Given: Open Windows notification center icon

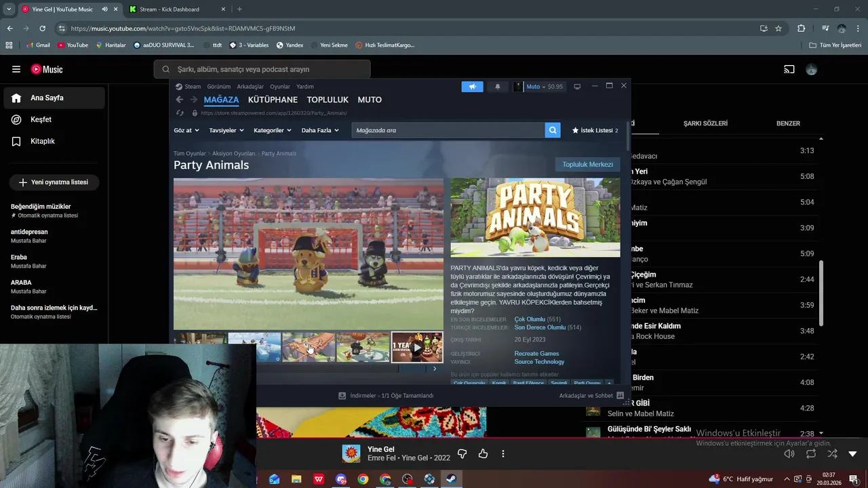Looking at the screenshot, I should pos(853,479).
